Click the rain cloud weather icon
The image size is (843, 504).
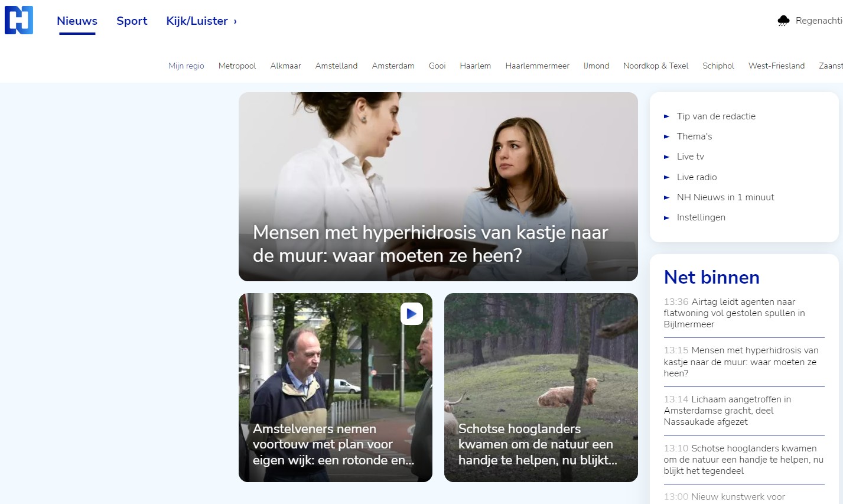[x=783, y=19]
